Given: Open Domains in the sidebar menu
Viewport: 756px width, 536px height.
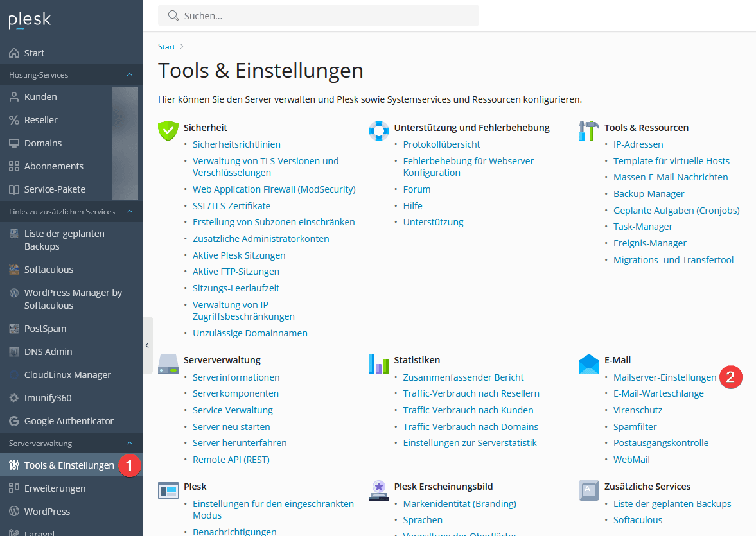Looking at the screenshot, I should click(x=43, y=143).
